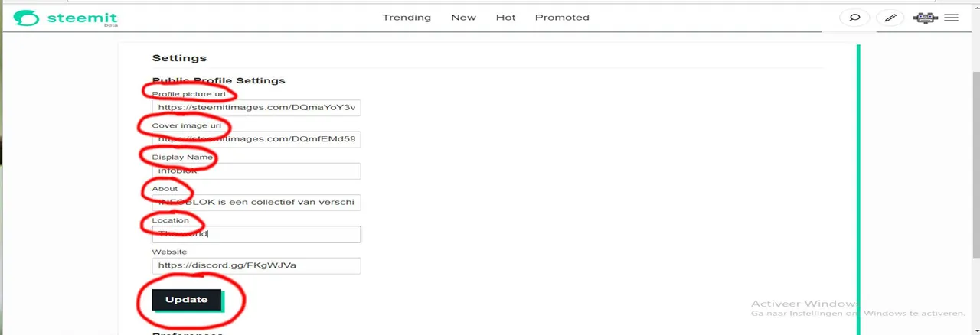980x335 pixels.
Task: Click the steemit wordmark link
Action: (80, 17)
